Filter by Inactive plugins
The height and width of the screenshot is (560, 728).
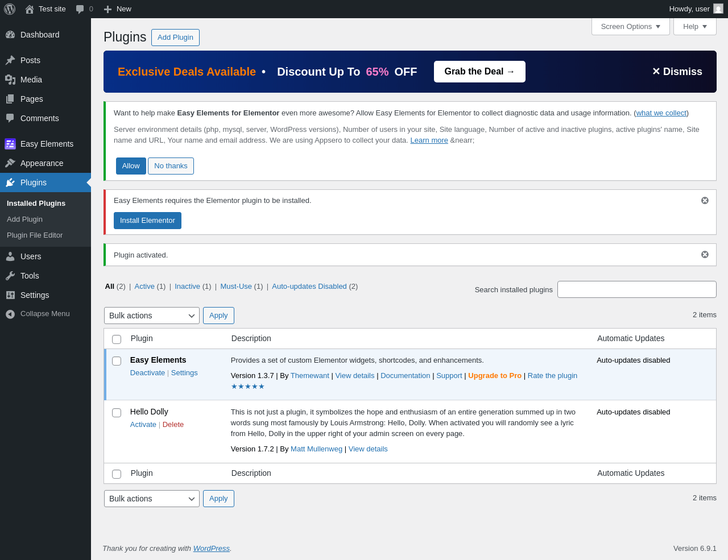pos(187,286)
